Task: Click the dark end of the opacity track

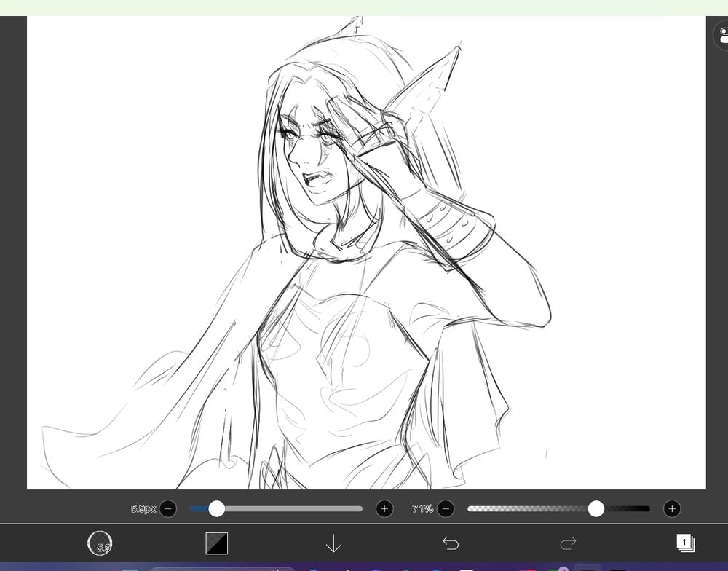Action: tap(628, 509)
